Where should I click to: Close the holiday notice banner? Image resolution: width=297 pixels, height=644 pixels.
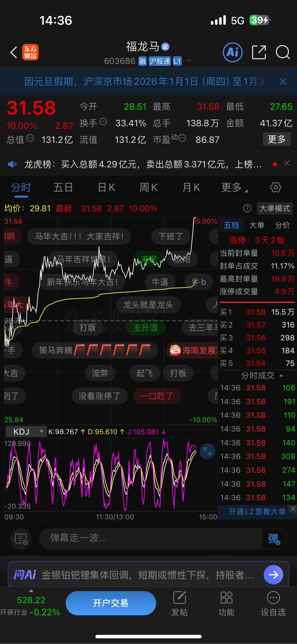[x=283, y=81]
